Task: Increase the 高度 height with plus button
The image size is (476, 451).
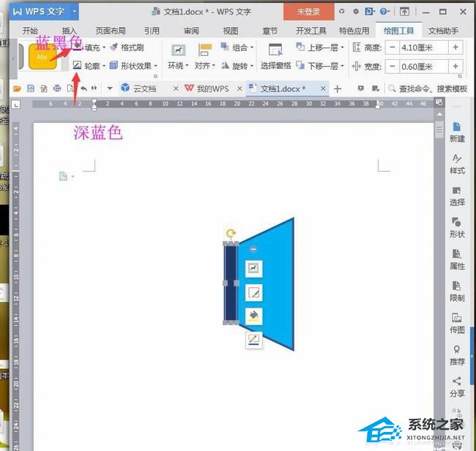Action: coord(455,48)
